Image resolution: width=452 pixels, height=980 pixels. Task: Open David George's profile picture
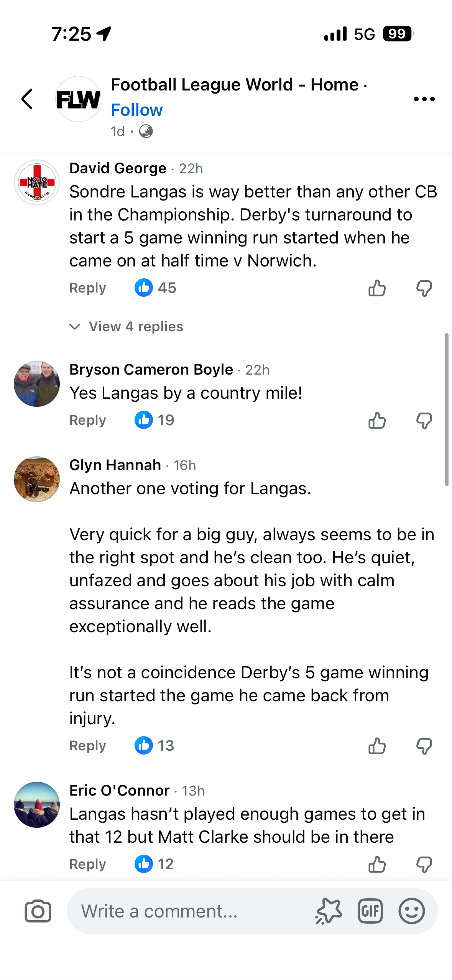coord(37,183)
